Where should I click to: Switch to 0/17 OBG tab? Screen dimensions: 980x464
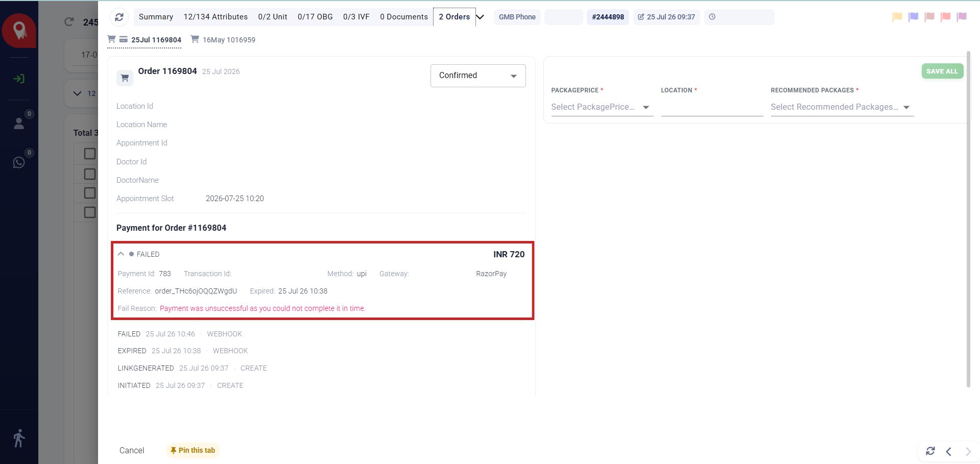(315, 17)
